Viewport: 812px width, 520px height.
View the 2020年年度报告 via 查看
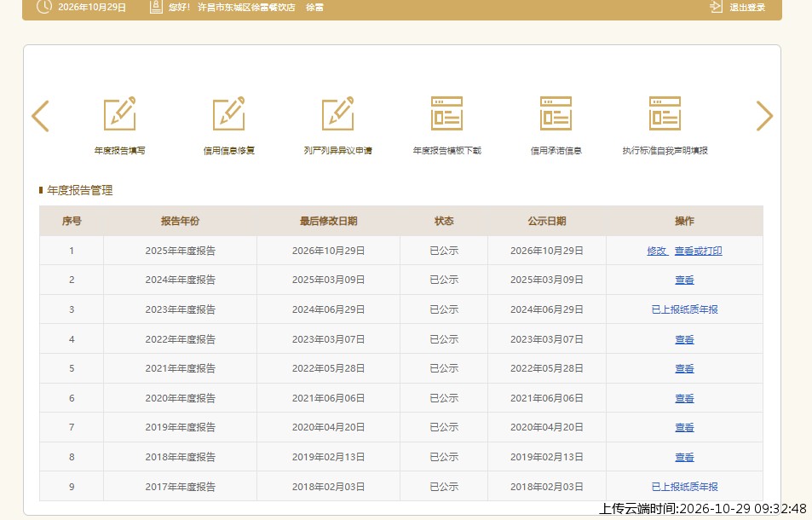click(x=684, y=398)
